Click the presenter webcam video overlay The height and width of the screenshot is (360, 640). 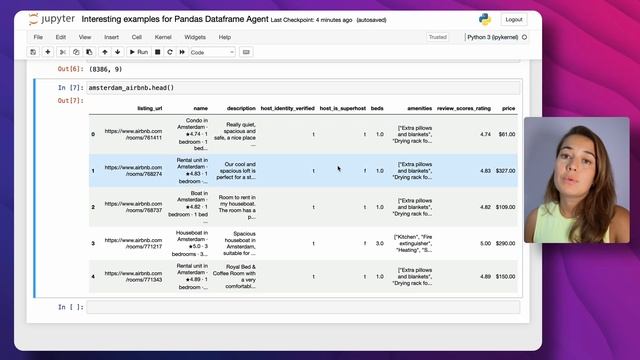[x=577, y=180]
